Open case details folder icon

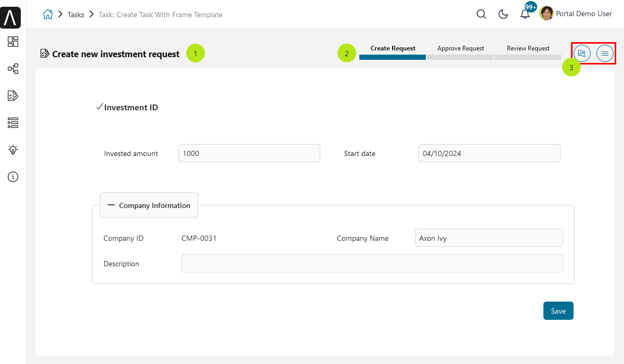[x=582, y=53]
